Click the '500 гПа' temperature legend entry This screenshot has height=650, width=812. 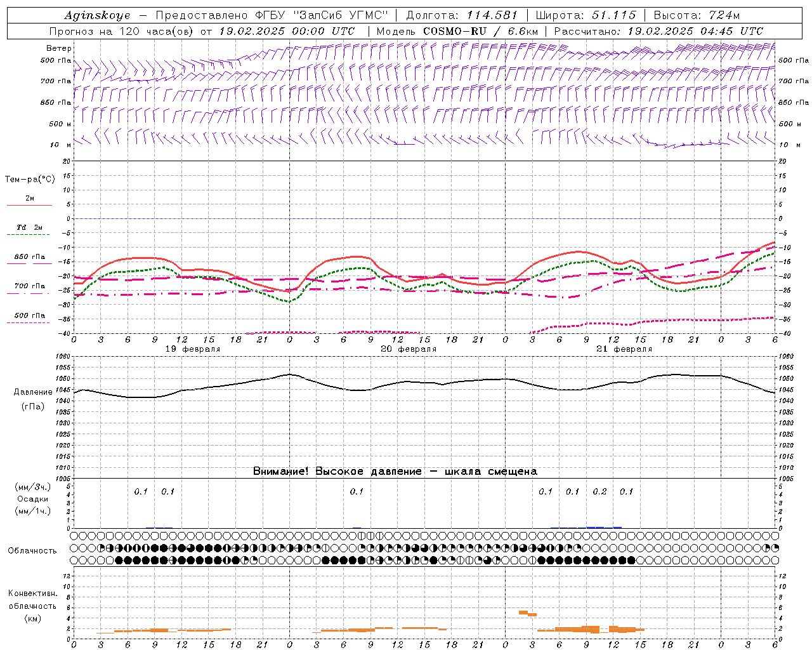tap(29, 315)
